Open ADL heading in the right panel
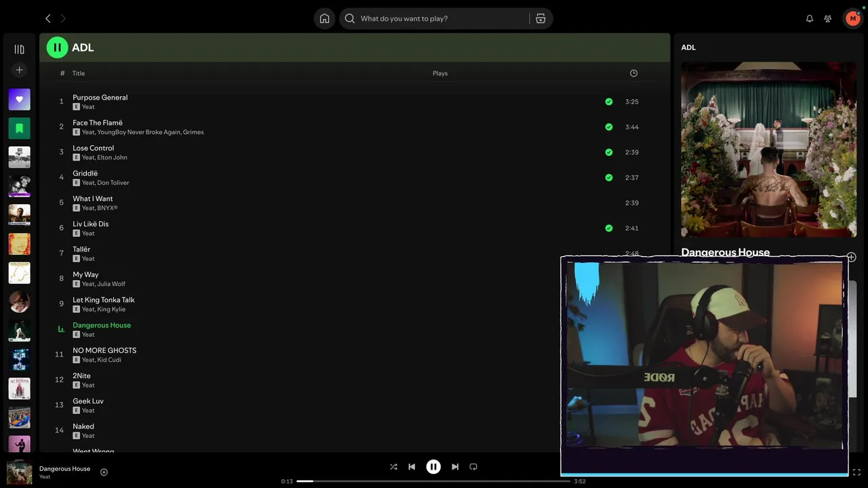This screenshot has width=868, height=488. pos(688,47)
